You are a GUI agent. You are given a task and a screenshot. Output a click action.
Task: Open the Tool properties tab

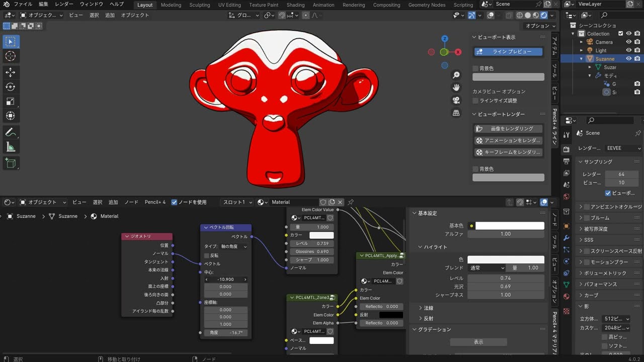[x=567, y=134]
